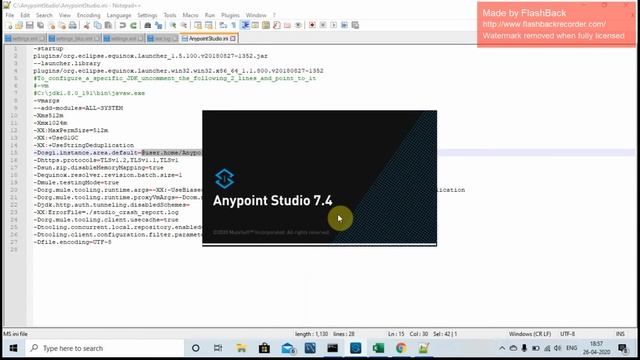
Task: Click the Copy toolbar icon
Action: click(x=98, y=25)
